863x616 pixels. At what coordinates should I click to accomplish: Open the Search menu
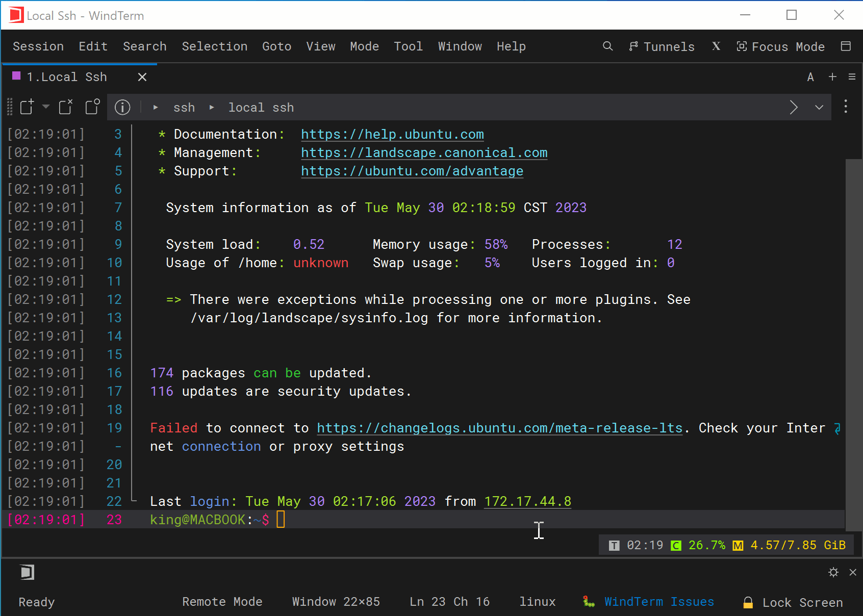pyautogui.click(x=145, y=46)
